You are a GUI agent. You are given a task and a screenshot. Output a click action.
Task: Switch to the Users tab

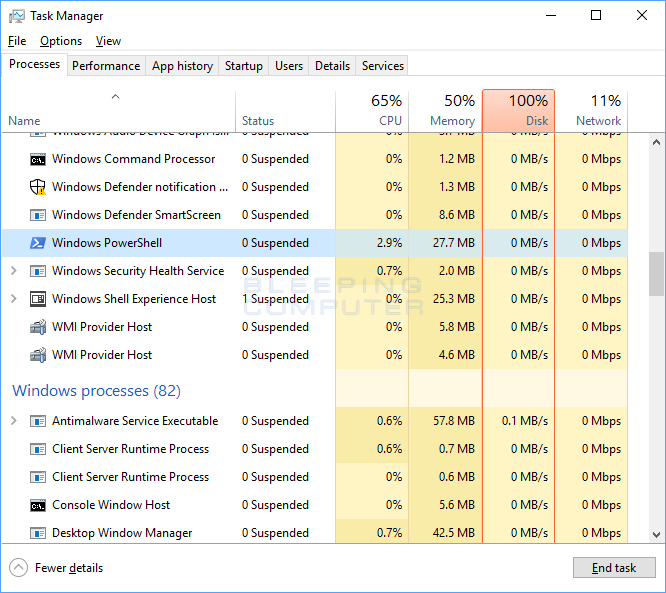tap(289, 66)
